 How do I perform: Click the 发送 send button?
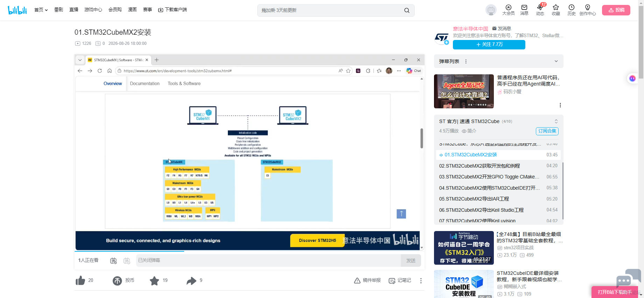point(411,260)
